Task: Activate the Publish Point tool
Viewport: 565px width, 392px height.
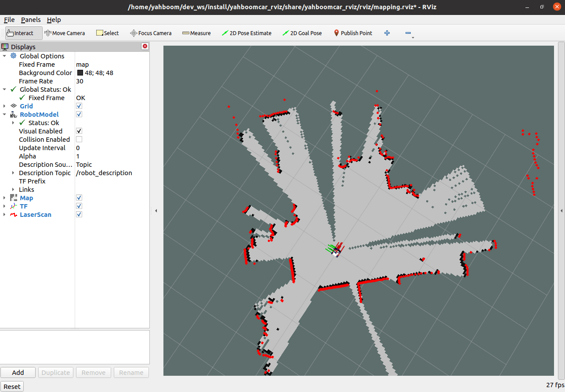Action: [353, 33]
